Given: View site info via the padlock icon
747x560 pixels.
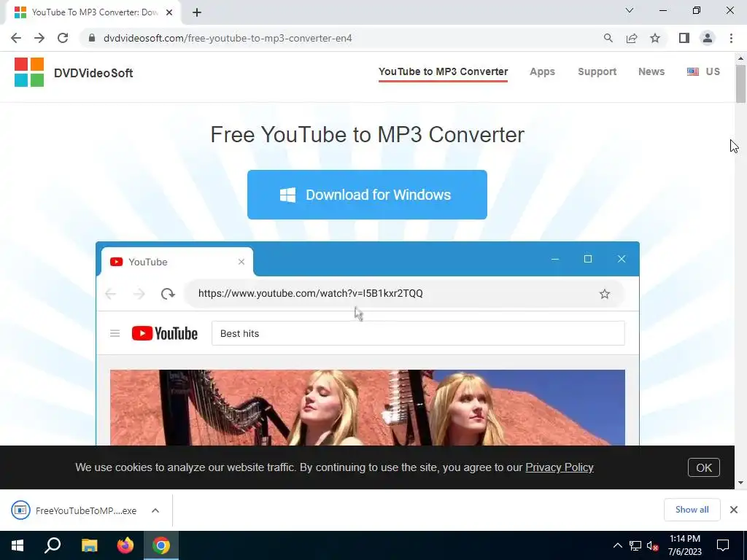Looking at the screenshot, I should click(92, 38).
